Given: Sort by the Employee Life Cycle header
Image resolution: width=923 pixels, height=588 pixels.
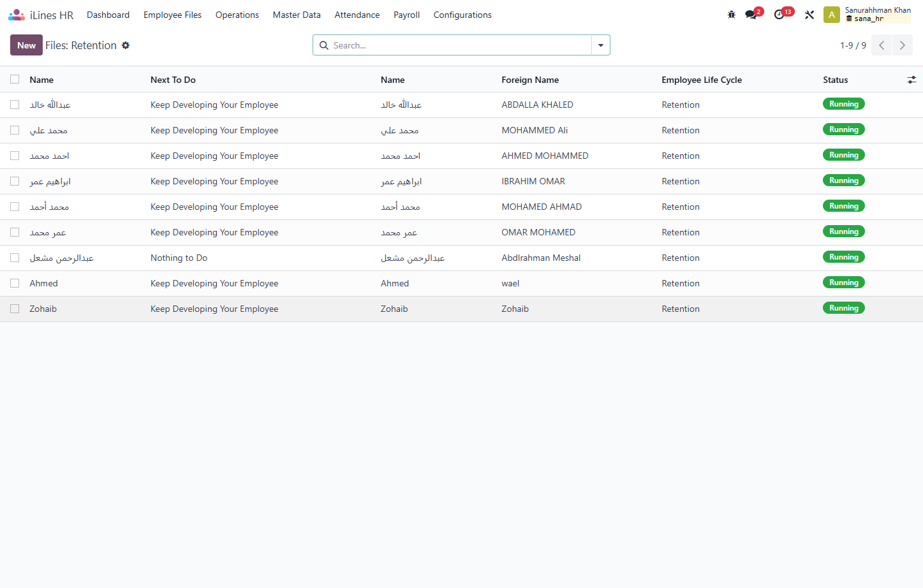Looking at the screenshot, I should (x=702, y=80).
